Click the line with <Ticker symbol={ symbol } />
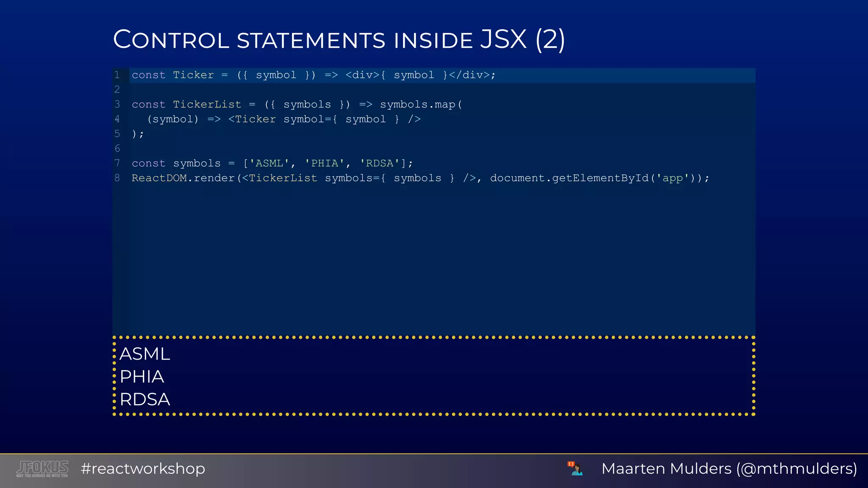868x488 pixels. pyautogui.click(x=284, y=119)
